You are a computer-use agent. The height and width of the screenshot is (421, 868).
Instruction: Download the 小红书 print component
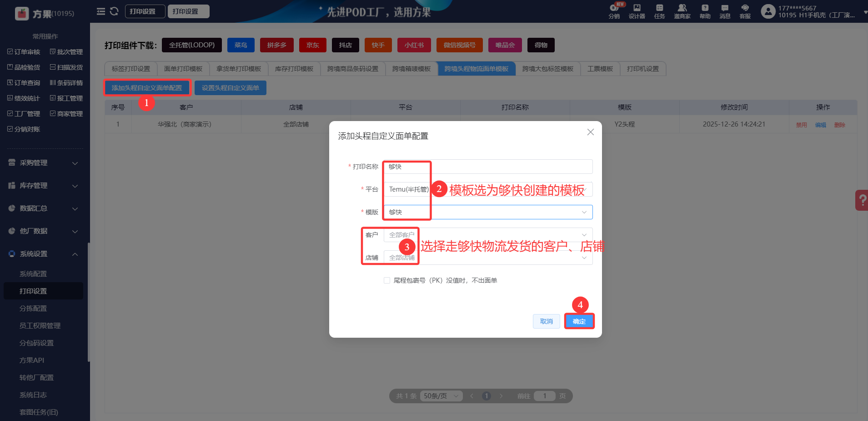414,45
